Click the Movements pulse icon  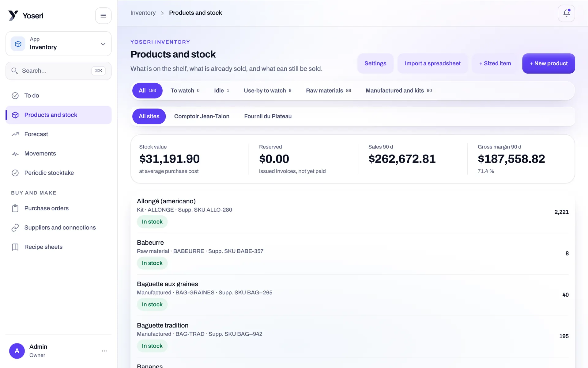[15, 154]
